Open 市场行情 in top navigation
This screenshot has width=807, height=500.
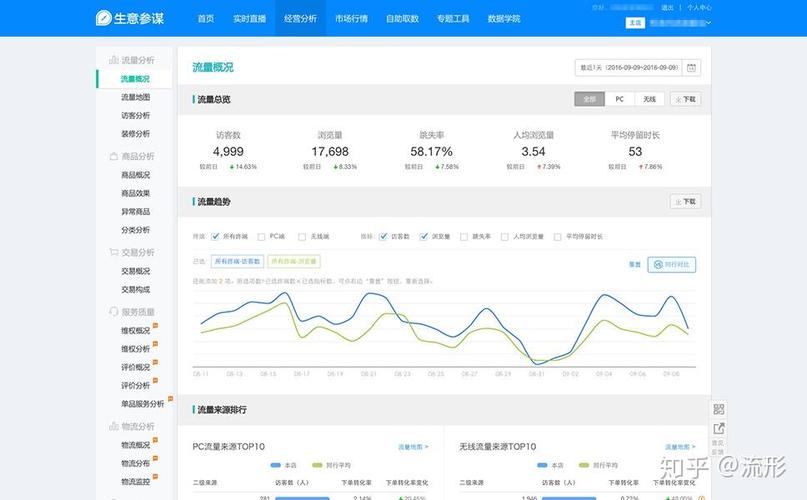tap(351, 19)
